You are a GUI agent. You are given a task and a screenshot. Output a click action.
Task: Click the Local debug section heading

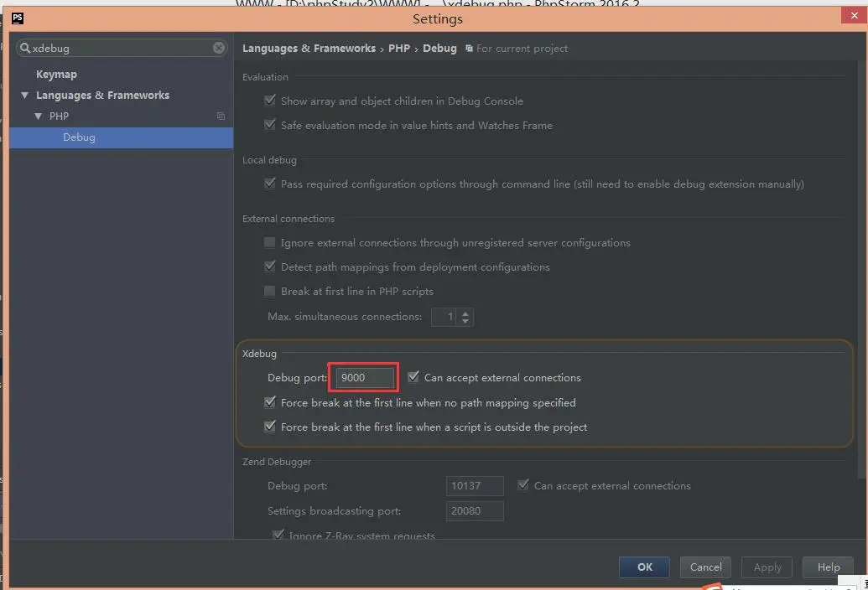[269, 160]
